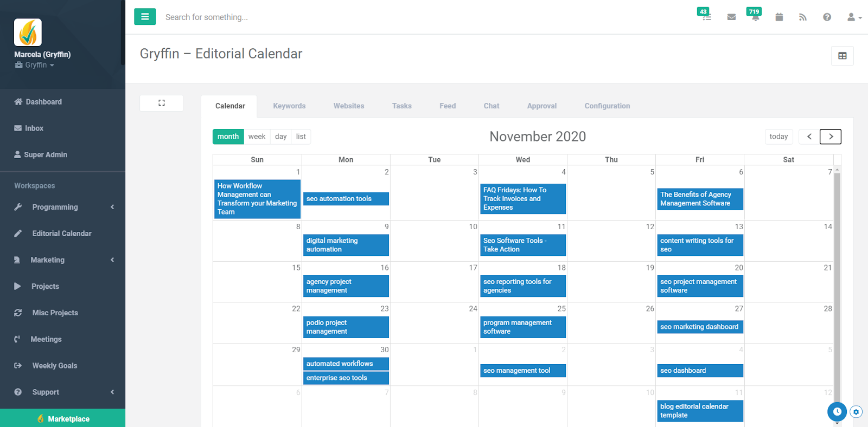Open the Approval tab

pos(541,106)
